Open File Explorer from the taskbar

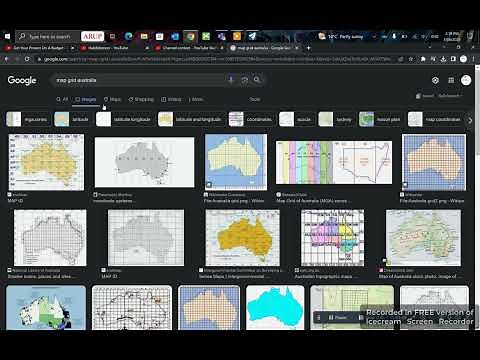[144, 36]
